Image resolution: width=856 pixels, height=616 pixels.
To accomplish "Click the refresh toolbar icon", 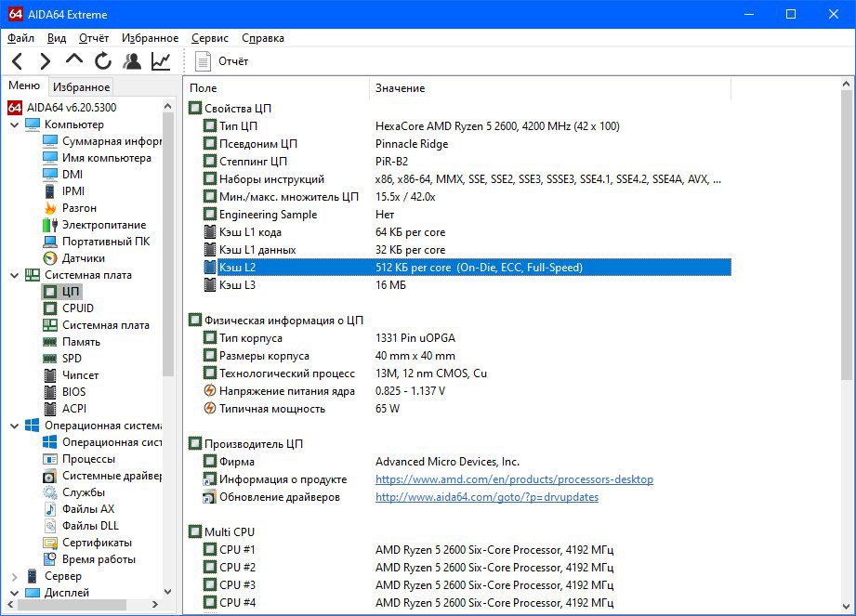I will point(102,61).
